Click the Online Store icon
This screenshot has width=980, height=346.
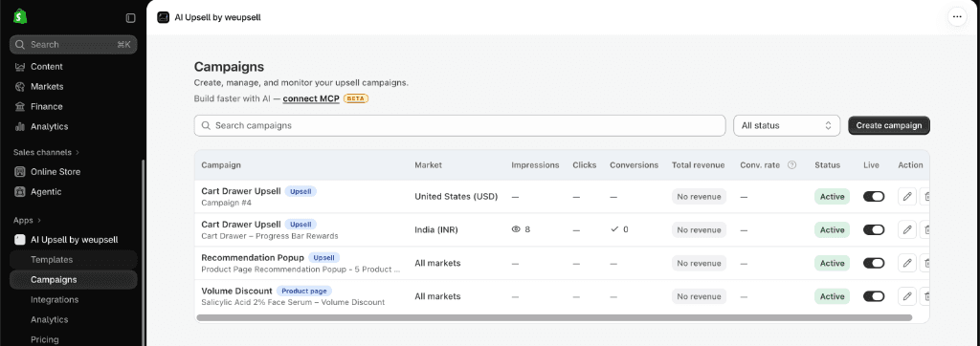20,172
